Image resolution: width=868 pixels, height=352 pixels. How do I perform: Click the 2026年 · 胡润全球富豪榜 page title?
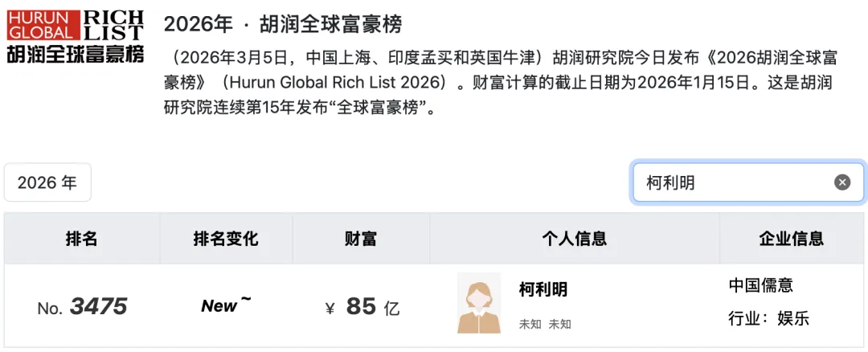[282, 24]
